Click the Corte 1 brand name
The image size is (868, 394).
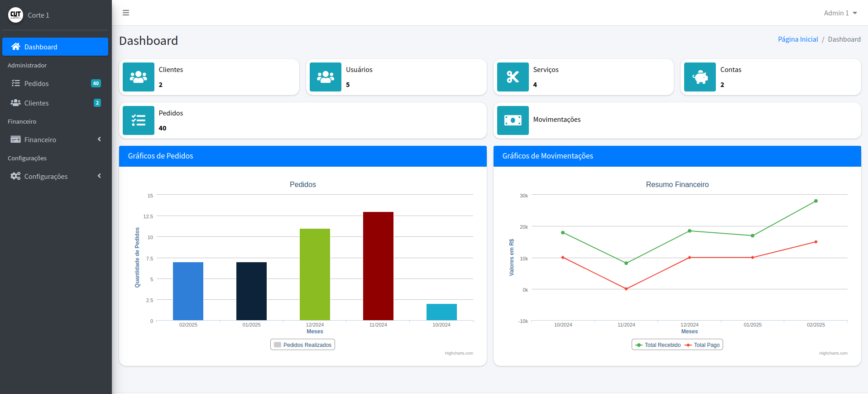coord(38,15)
